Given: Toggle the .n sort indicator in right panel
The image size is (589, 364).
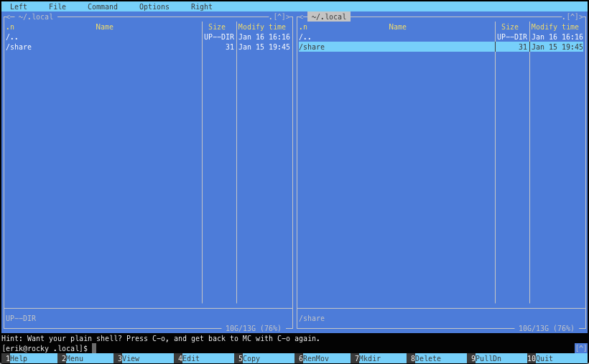Looking at the screenshot, I should [303, 27].
